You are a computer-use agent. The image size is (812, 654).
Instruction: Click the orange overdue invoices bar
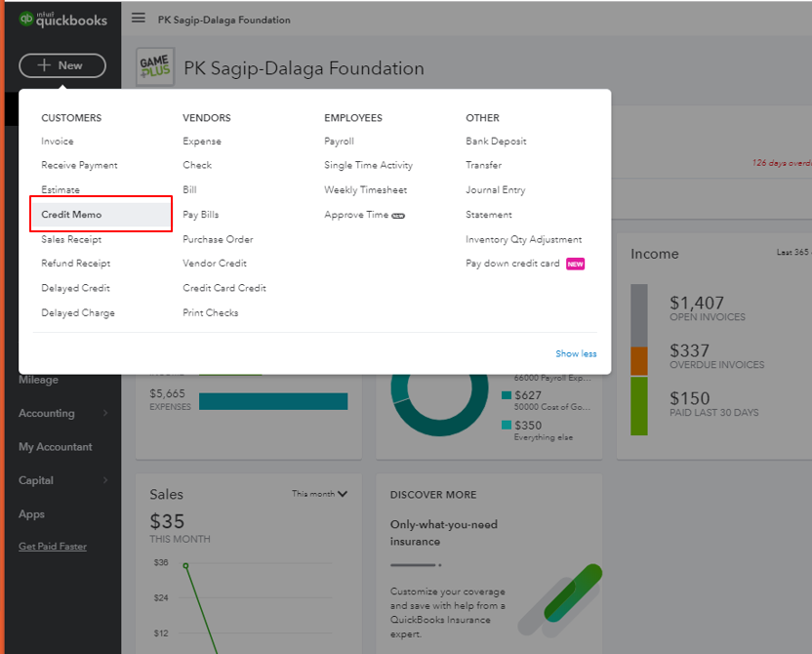point(639,361)
